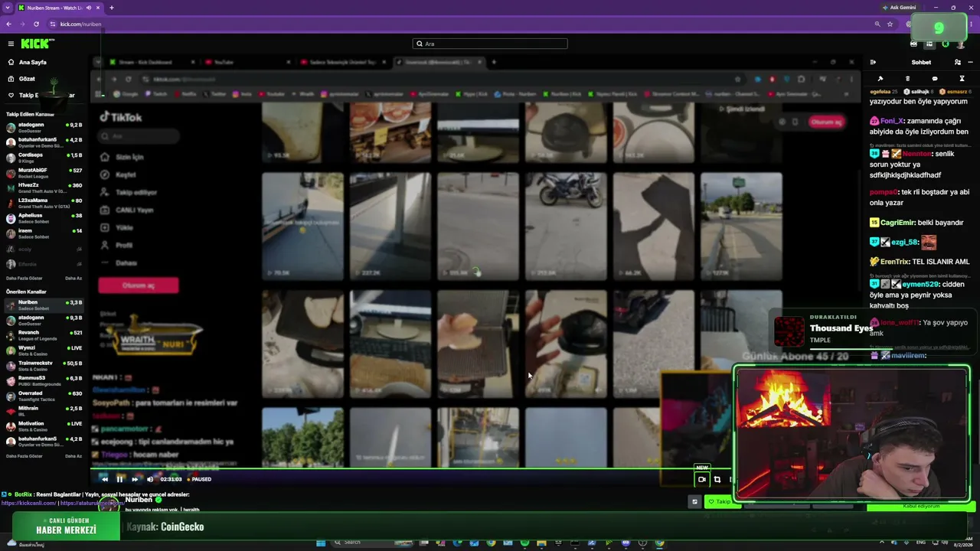The height and width of the screenshot is (551, 980).
Task: Click the Ask Gemini button in Chrome
Action: coord(899,8)
